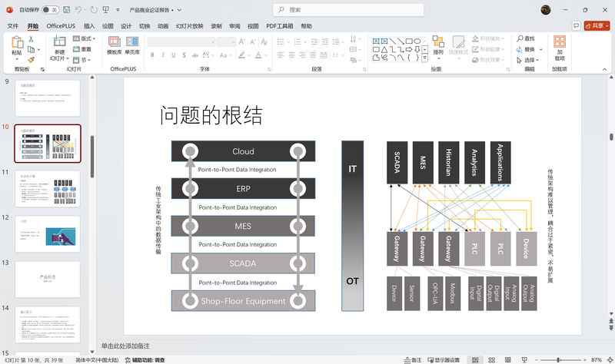
Task: Click the Cut scissors icon
Action: [31, 39]
